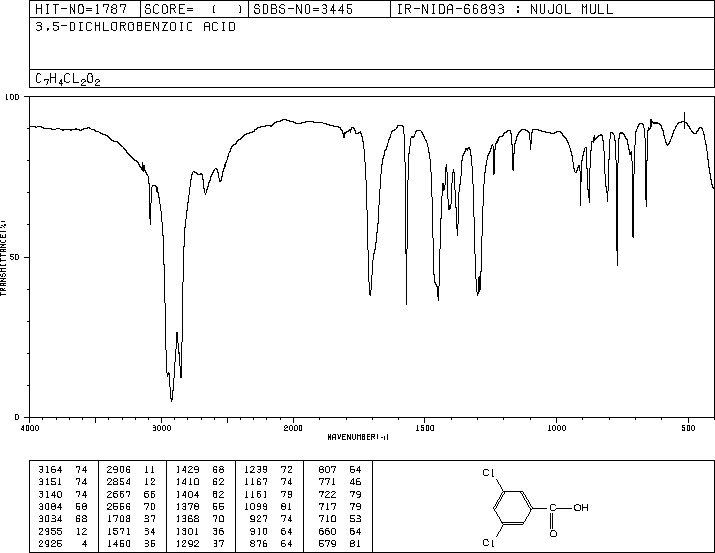Click peak table entry 660
This screenshot has height=553, width=715.
point(327,532)
